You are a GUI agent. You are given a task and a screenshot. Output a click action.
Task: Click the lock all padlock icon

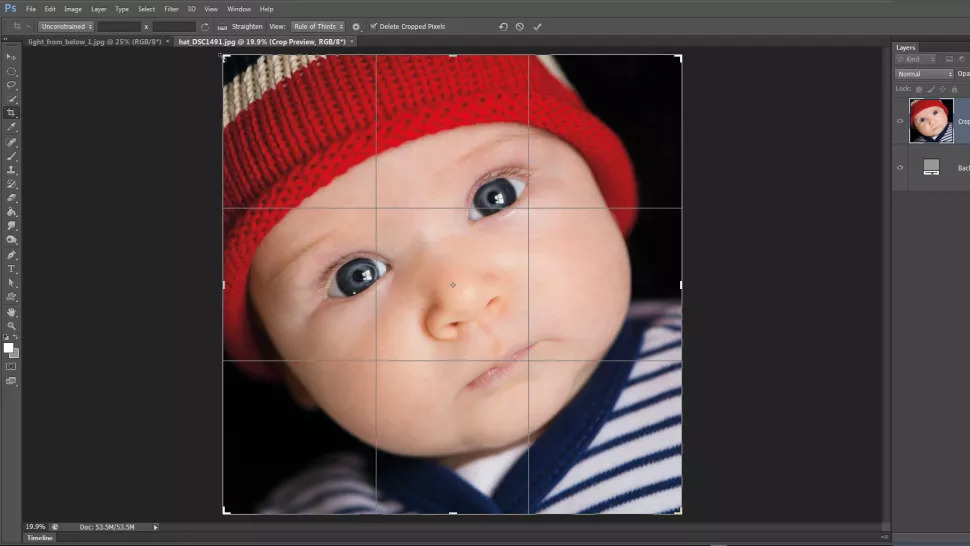[955, 89]
